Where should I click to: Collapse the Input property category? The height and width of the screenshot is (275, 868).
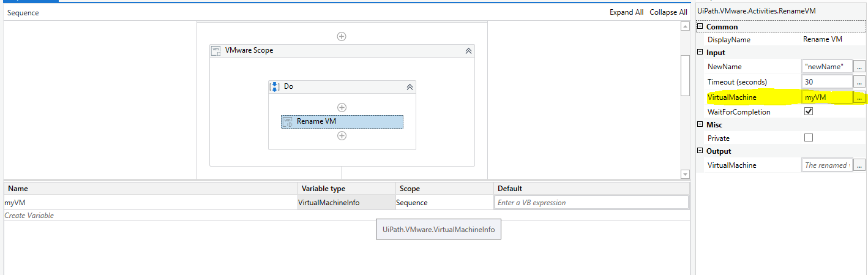click(700, 52)
